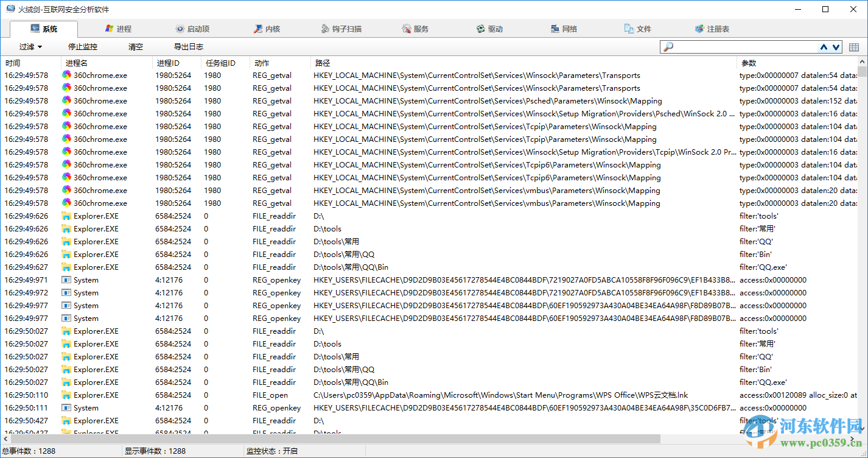Click the 启动项 tab's gear icon

180,29
